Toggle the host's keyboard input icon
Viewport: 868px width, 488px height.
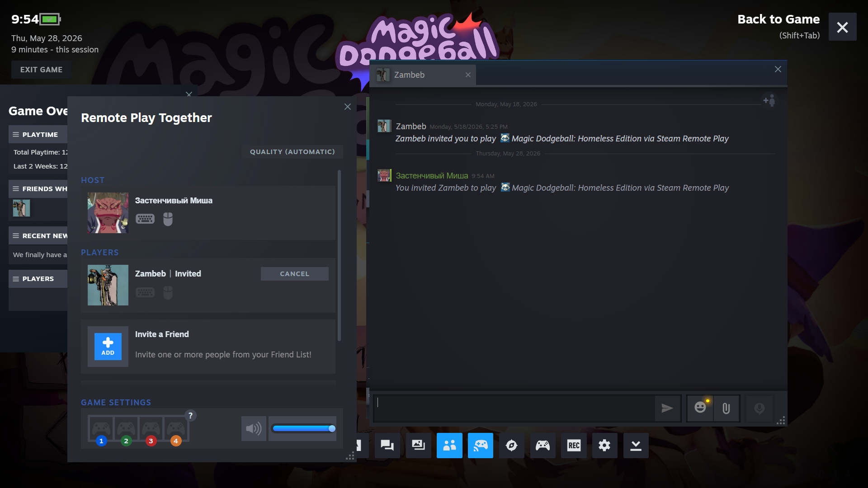145,219
